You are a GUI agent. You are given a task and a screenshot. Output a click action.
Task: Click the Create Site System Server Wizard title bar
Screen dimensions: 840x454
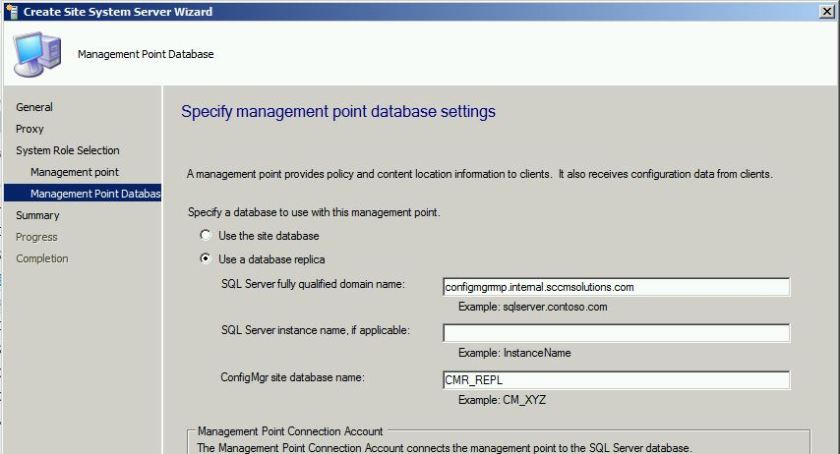(x=400, y=11)
